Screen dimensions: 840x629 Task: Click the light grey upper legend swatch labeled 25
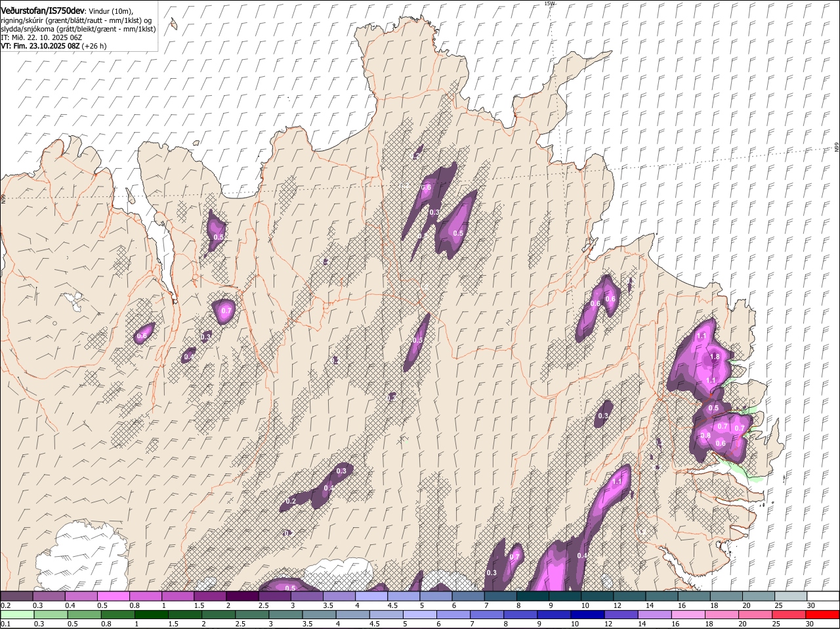pos(791,596)
